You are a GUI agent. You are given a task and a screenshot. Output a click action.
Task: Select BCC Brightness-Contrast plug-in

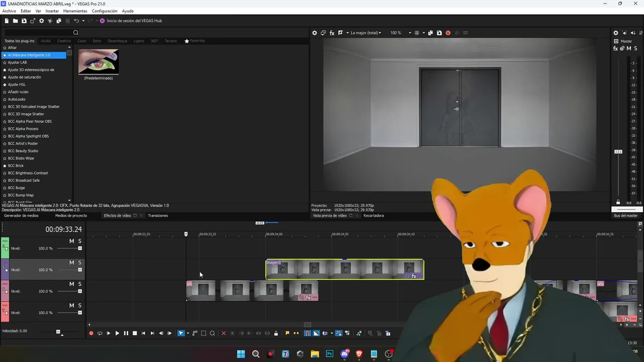coord(28,173)
